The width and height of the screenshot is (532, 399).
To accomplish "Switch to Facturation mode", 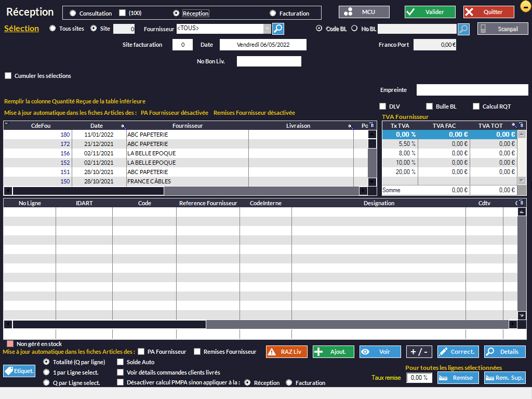I will click(273, 14).
